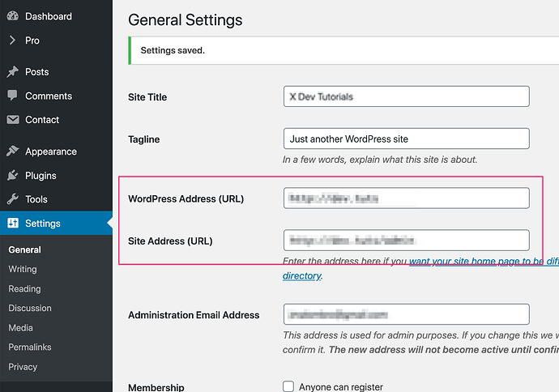Open Reading settings submenu
The height and width of the screenshot is (392, 559).
point(24,288)
